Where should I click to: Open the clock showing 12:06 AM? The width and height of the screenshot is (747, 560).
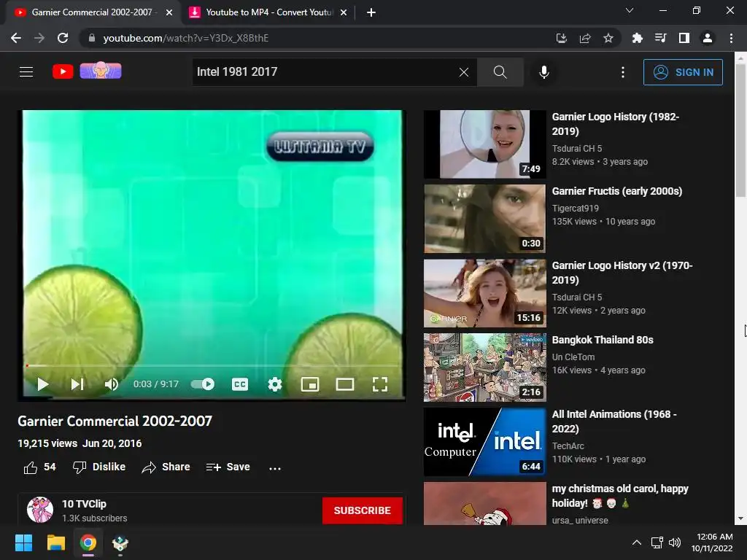point(712,542)
